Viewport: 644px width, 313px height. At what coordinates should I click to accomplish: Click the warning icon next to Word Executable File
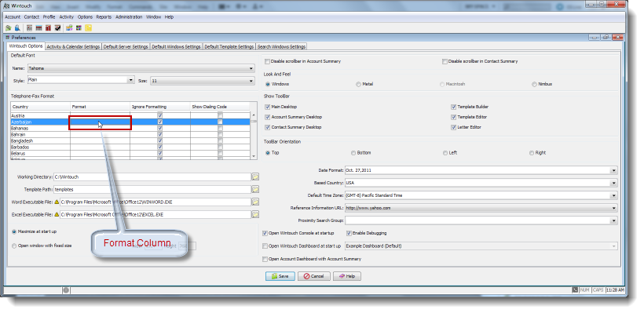[x=57, y=202]
